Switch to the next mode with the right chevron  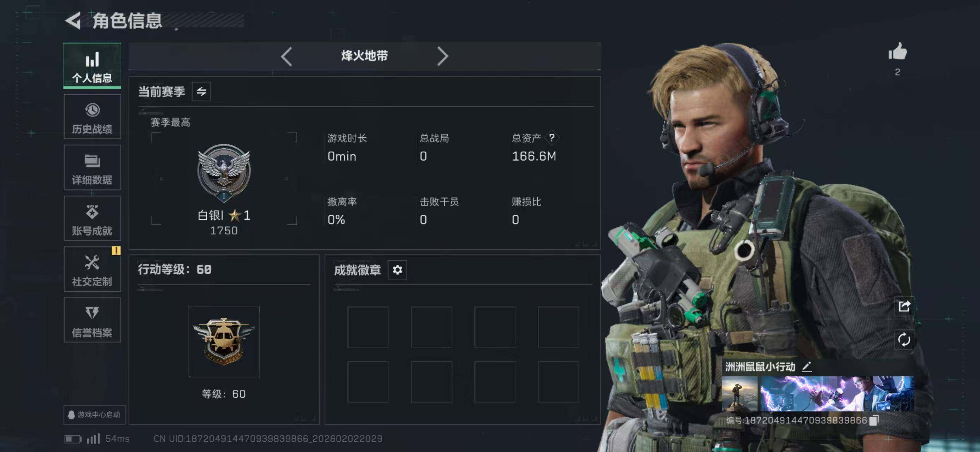click(442, 56)
